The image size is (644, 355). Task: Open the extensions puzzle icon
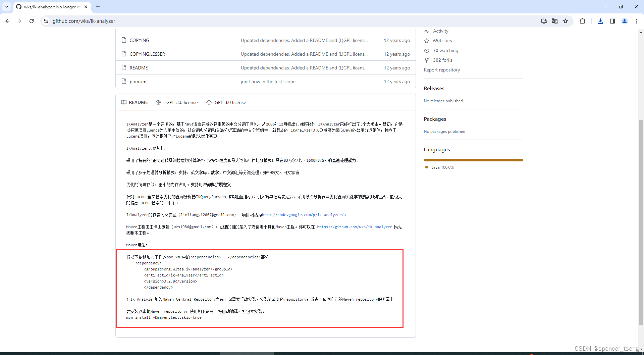tap(582, 21)
